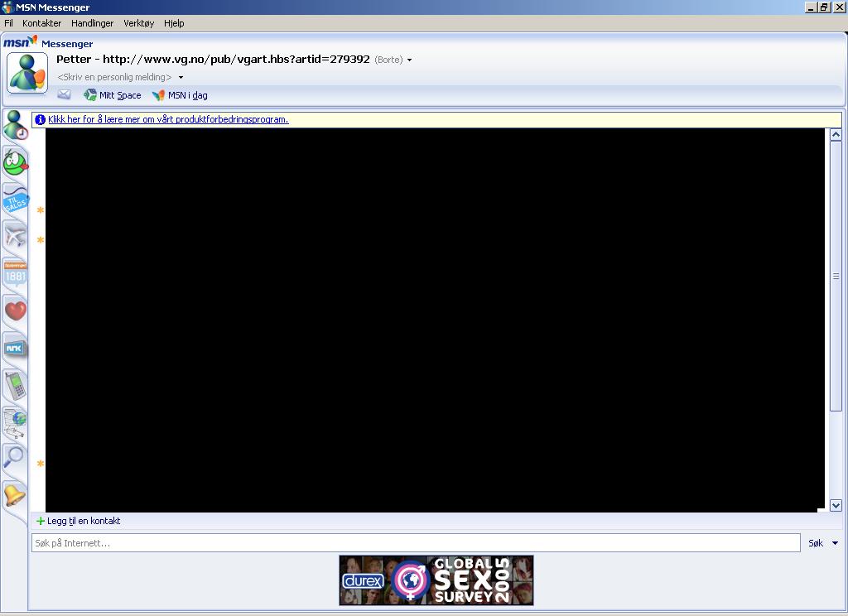Click the Søk button

[x=816, y=543]
